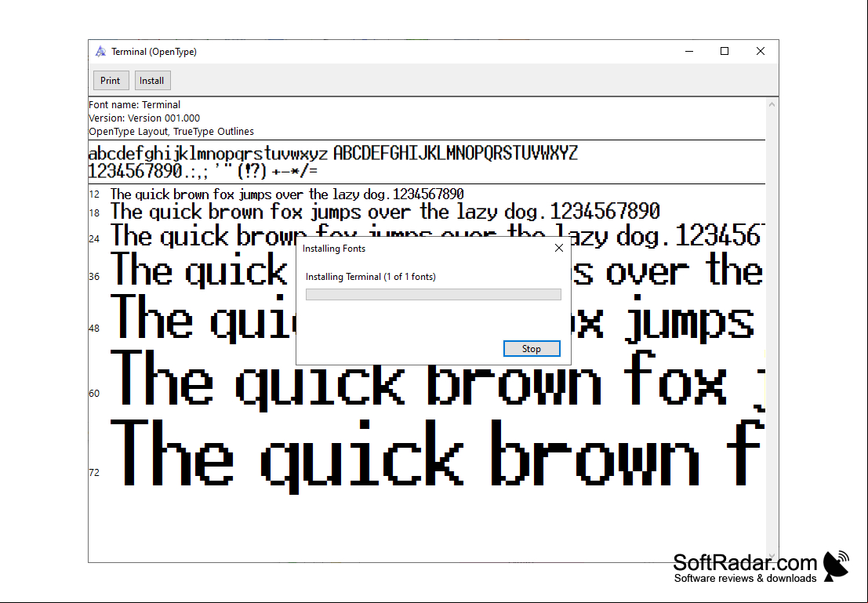Click the 'Font name: Terminal' text
868x603 pixels.
tap(135, 104)
